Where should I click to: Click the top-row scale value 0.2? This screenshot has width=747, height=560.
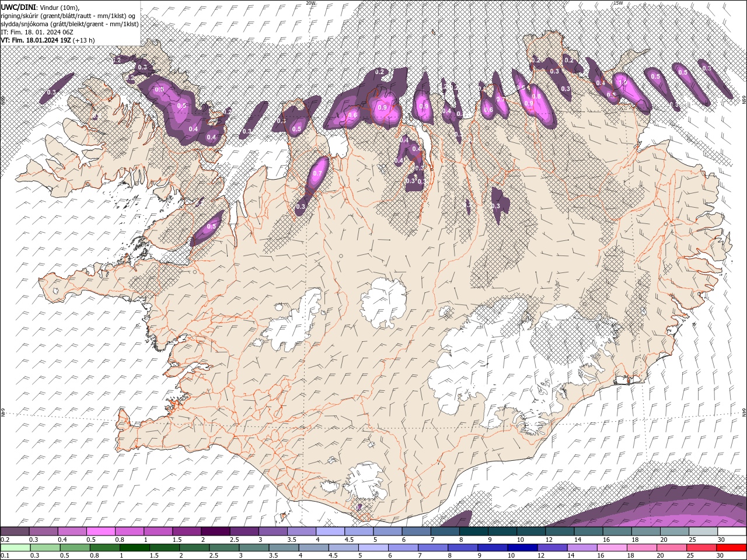pos(4,540)
